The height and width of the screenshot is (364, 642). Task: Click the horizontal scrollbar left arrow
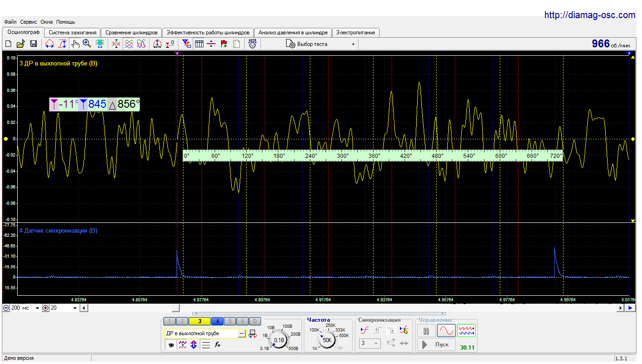[x=84, y=308]
